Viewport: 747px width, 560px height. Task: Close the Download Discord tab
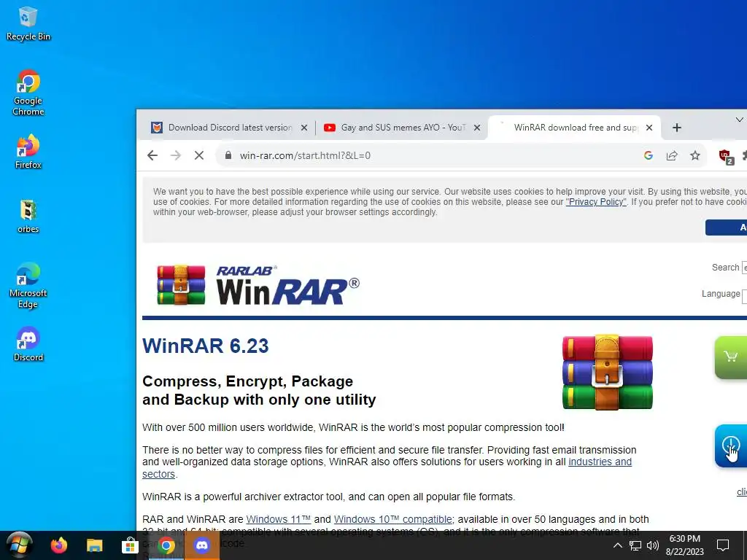click(304, 128)
